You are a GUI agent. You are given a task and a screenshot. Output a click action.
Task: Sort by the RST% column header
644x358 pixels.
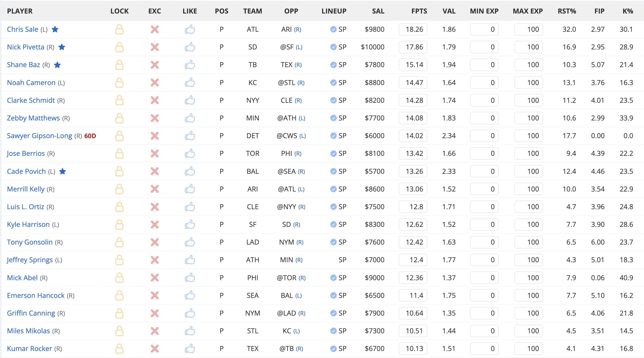[x=567, y=11]
